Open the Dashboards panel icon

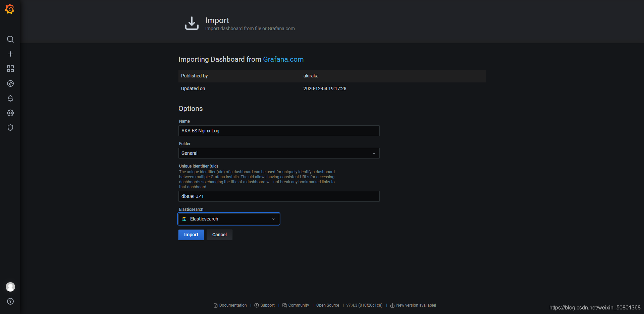pos(10,69)
